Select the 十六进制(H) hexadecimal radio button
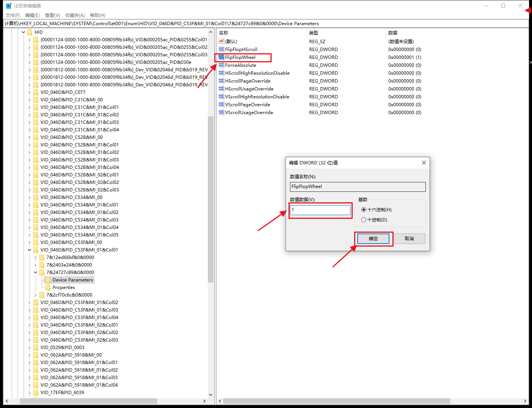The width and height of the screenshot is (532, 408). pyautogui.click(x=364, y=209)
